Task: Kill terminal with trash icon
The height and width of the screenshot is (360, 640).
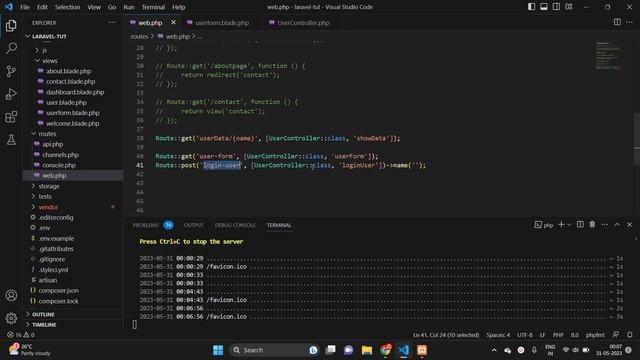Action: (x=592, y=224)
